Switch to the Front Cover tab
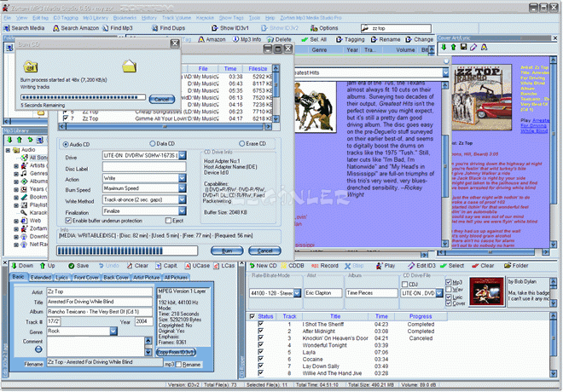The height and width of the screenshot is (392, 563). (86, 278)
